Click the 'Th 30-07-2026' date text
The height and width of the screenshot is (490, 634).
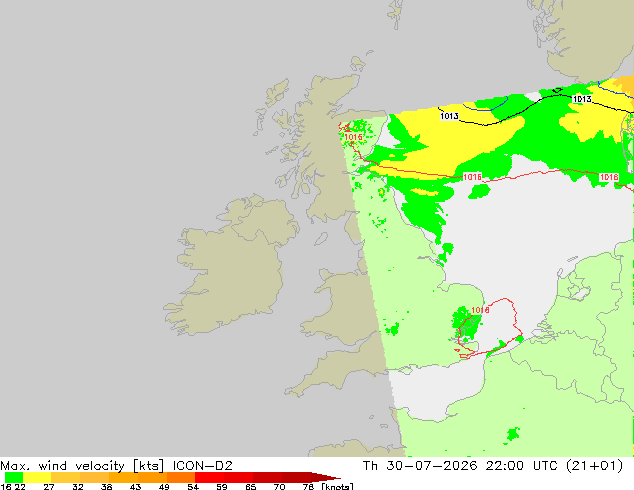tap(420, 466)
